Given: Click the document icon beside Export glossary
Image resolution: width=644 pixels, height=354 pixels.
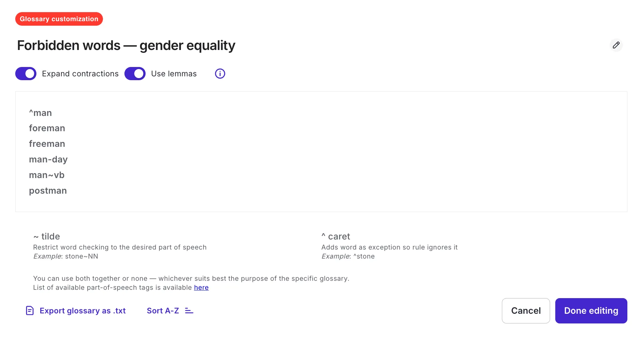Looking at the screenshot, I should (30, 311).
